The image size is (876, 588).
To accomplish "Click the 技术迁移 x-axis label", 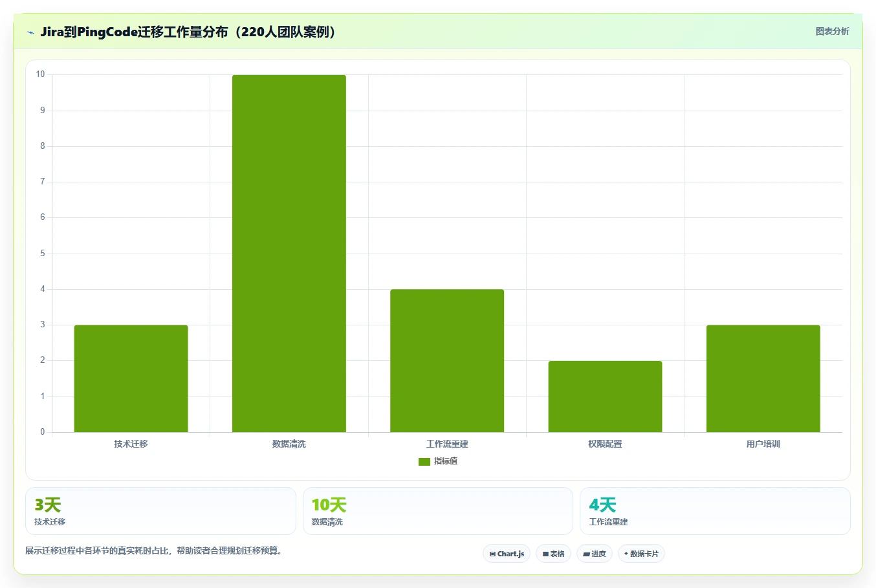I will point(131,444).
